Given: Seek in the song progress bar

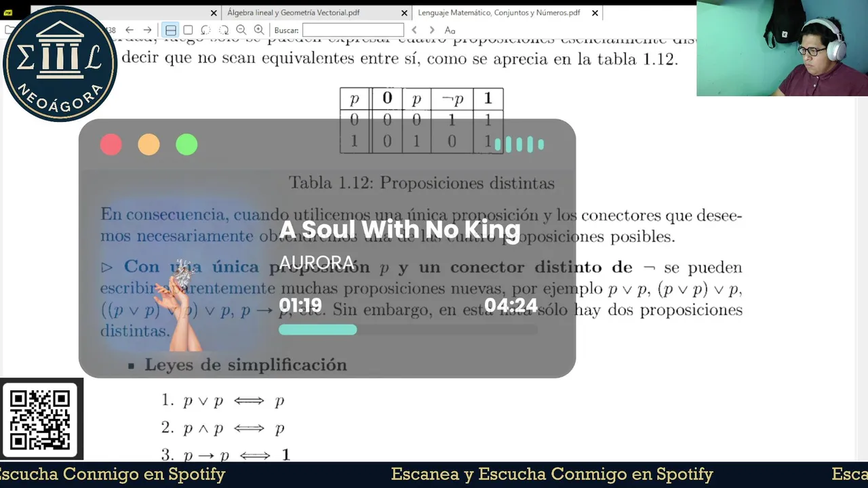Looking at the screenshot, I should (x=408, y=330).
